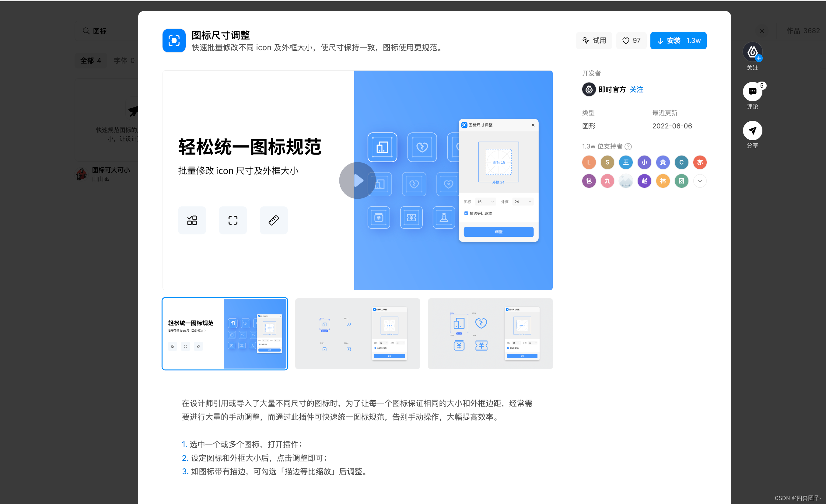The width and height of the screenshot is (826, 504).
Task: Switch to the 字体 0 tab
Action: (124, 61)
